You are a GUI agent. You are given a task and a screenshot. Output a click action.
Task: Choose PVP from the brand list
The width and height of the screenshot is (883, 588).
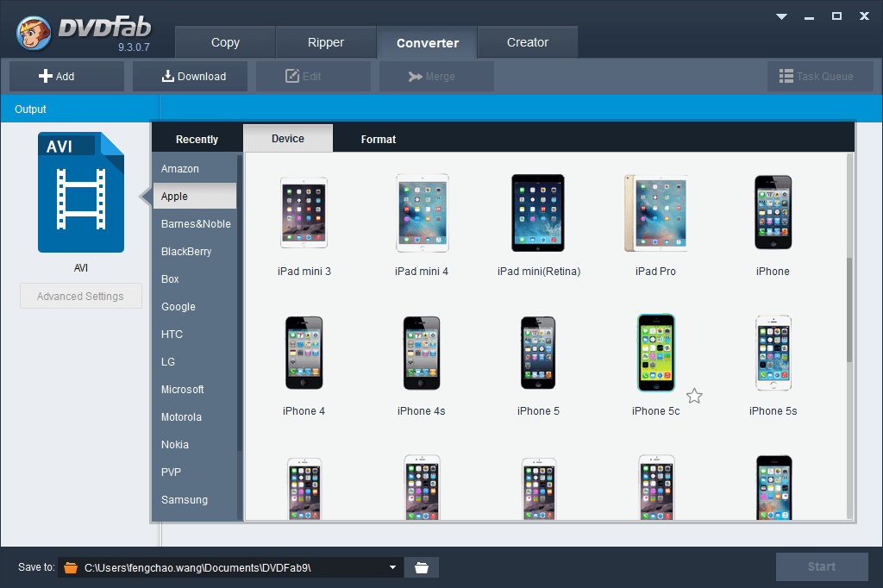(195, 472)
